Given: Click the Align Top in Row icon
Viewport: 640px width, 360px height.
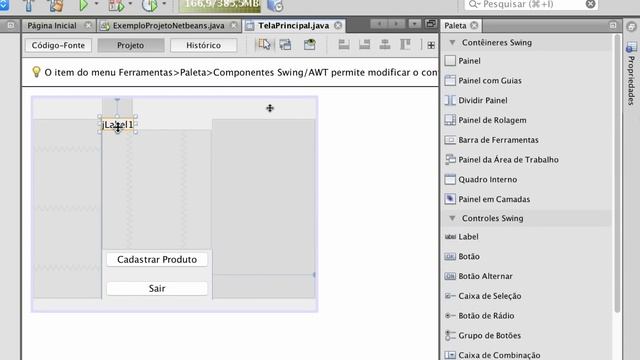Looking at the screenshot, I should click(405, 44).
